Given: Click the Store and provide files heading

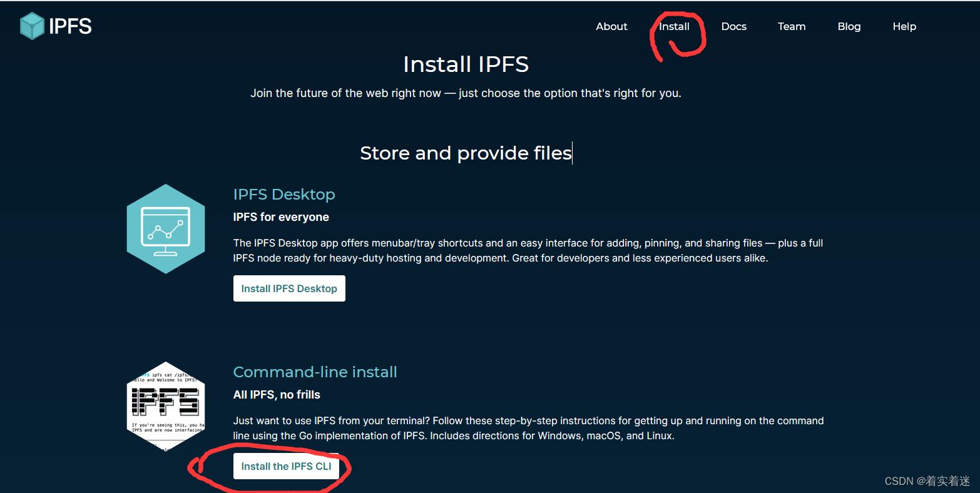Looking at the screenshot, I should tap(465, 153).
